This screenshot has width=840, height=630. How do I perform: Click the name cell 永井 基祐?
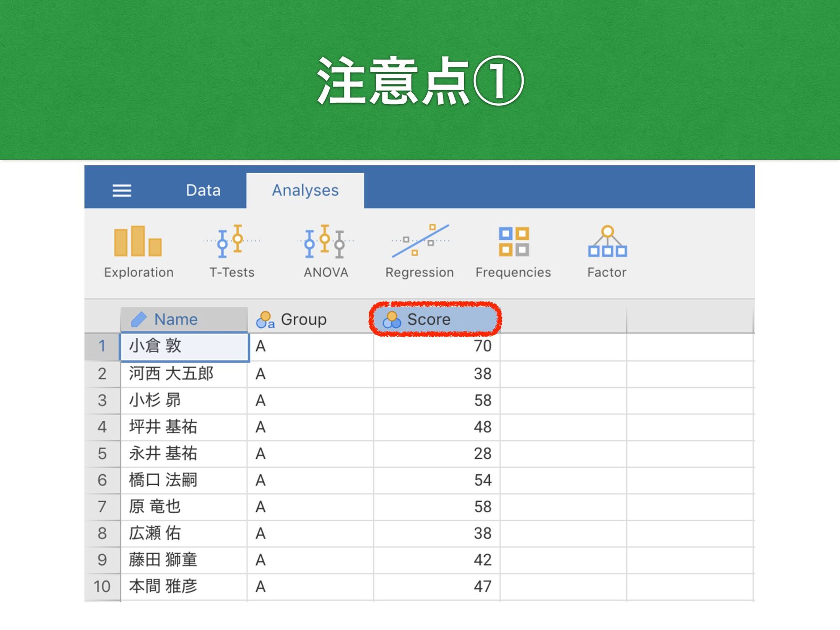184,454
